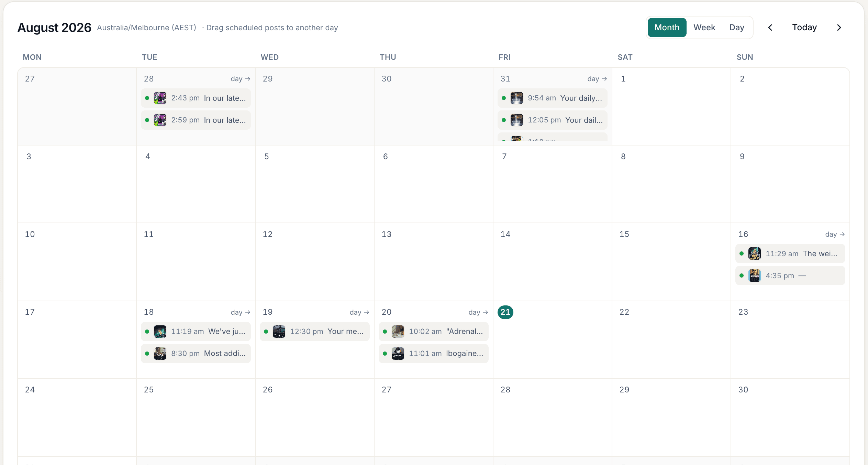This screenshot has width=868, height=465.
Task: Select the 'Ibogaine...' post text
Action: click(x=465, y=354)
